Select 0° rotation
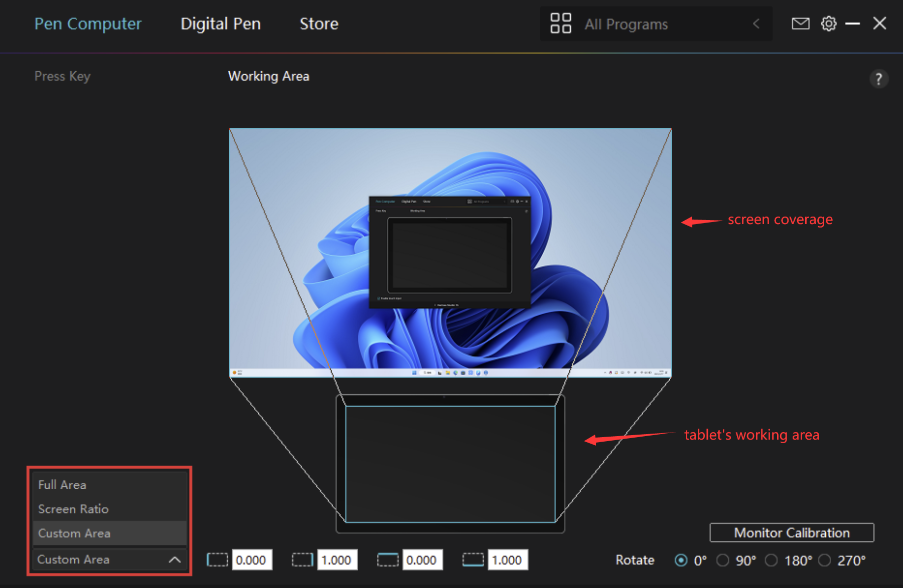Viewport: 903px width, 588px height. click(x=681, y=560)
